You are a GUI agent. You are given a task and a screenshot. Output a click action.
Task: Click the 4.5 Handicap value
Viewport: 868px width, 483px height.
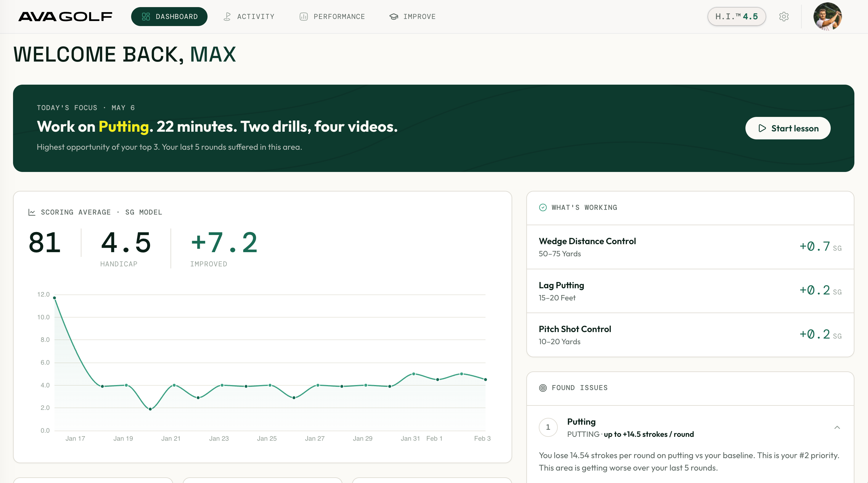[126, 242]
